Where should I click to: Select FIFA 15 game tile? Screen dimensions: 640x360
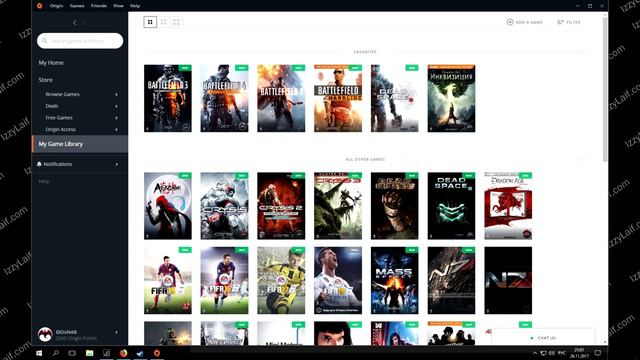[x=168, y=280]
